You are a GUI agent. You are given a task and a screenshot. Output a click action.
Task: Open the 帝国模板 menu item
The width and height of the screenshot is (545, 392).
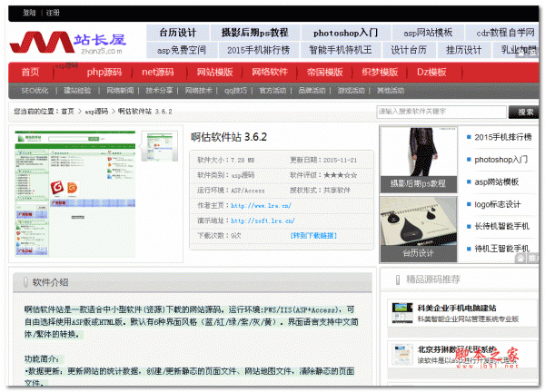tap(324, 73)
